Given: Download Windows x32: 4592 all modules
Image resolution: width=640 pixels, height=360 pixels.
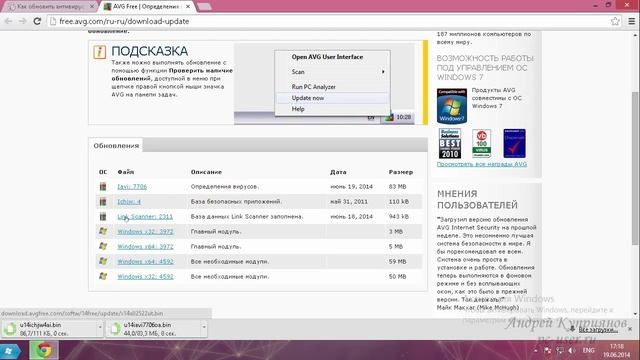Looking at the screenshot, I should (x=145, y=277).
